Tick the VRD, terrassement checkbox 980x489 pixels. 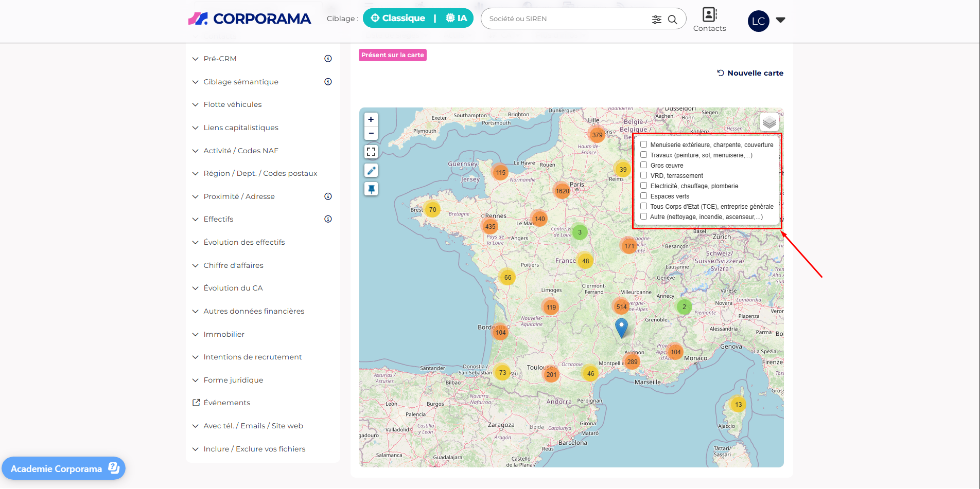point(643,175)
